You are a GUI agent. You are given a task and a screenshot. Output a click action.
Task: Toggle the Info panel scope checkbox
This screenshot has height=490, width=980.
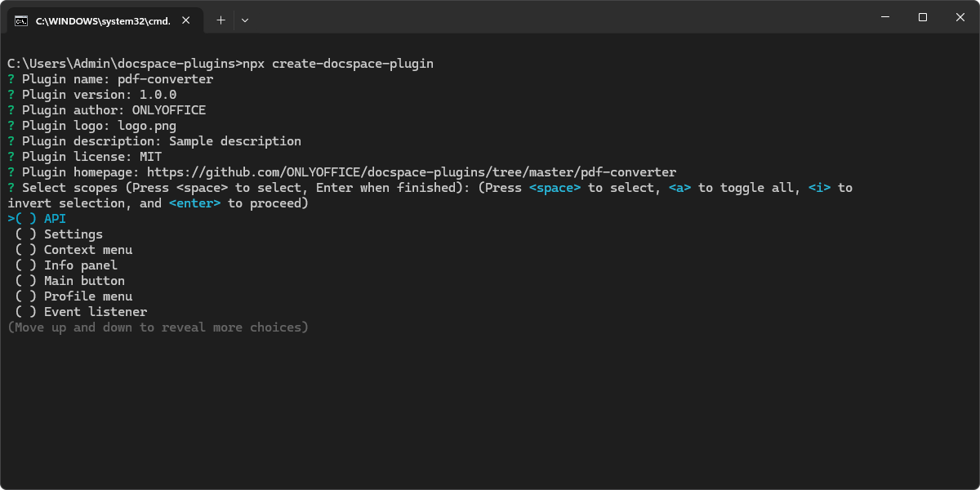(x=26, y=265)
